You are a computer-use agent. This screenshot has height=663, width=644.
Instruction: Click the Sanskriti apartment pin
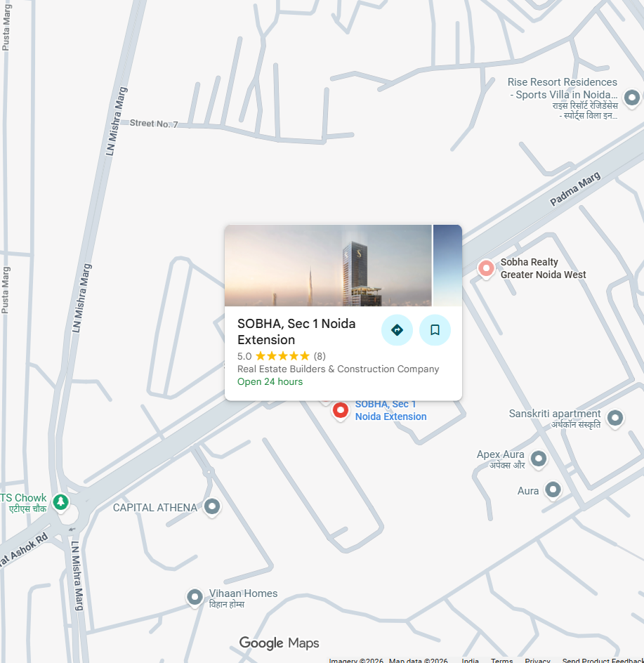point(615,419)
